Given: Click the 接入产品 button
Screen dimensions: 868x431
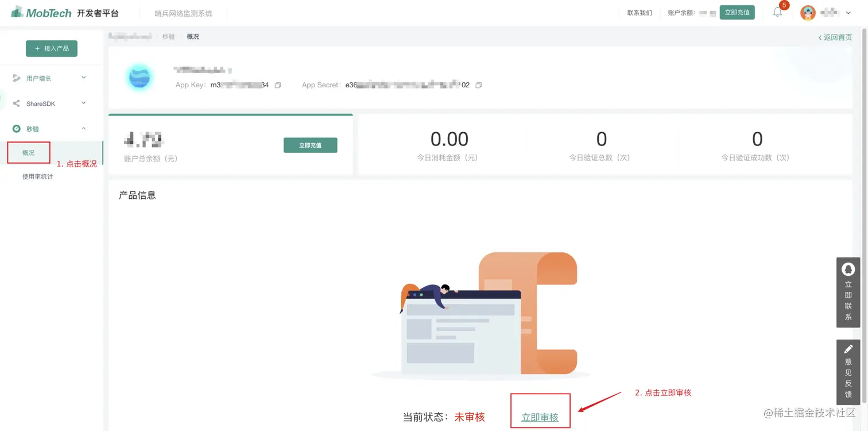Looking at the screenshot, I should tap(52, 48).
